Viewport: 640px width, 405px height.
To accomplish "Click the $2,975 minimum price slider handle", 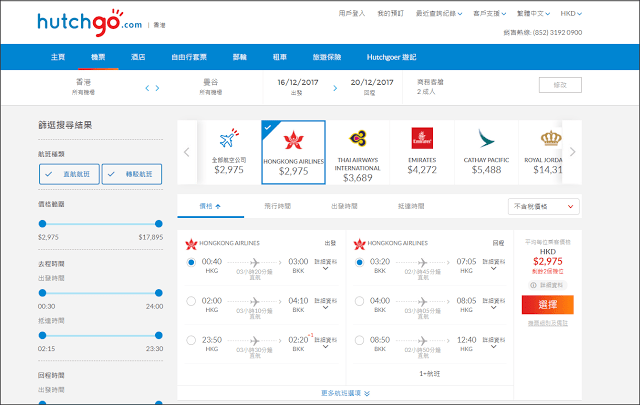I will [42, 224].
